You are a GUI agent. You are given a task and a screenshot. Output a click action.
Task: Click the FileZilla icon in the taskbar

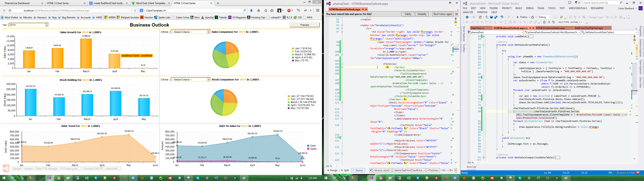click(x=114, y=178)
